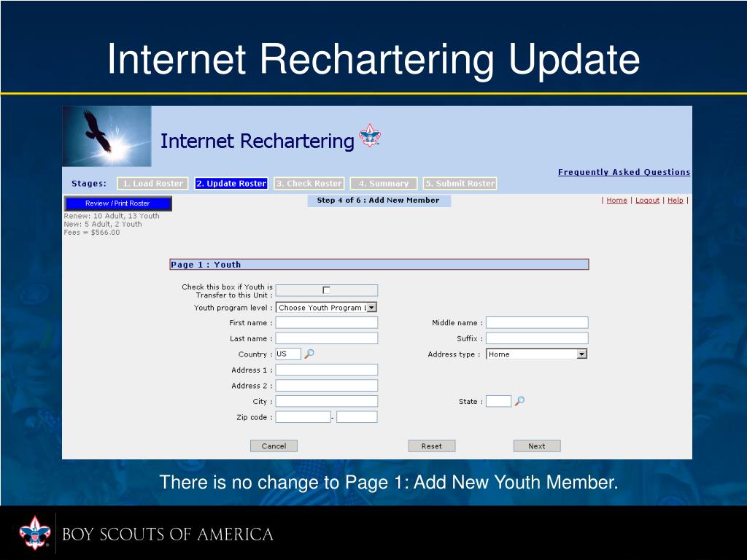Select the 1. Load Roster stage

pos(153,183)
